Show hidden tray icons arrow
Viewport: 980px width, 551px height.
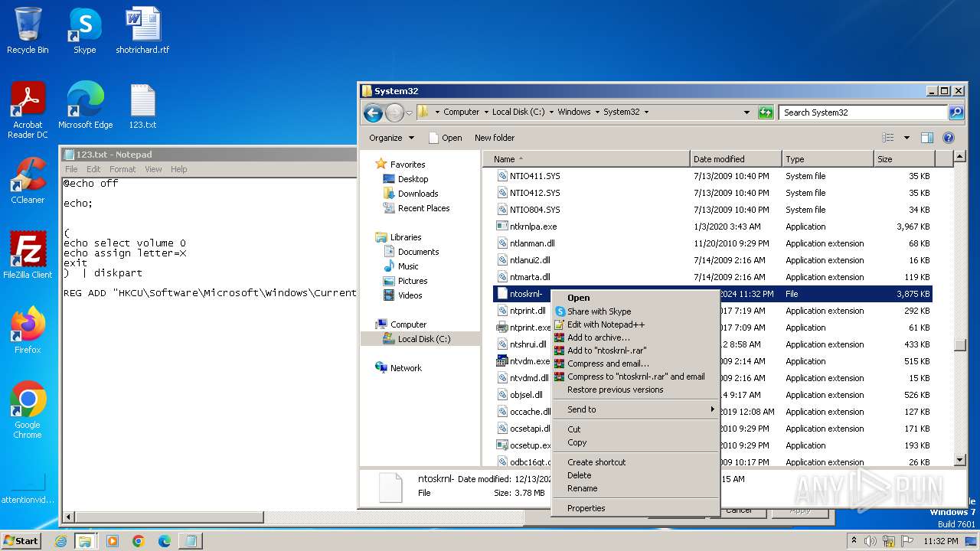click(854, 541)
